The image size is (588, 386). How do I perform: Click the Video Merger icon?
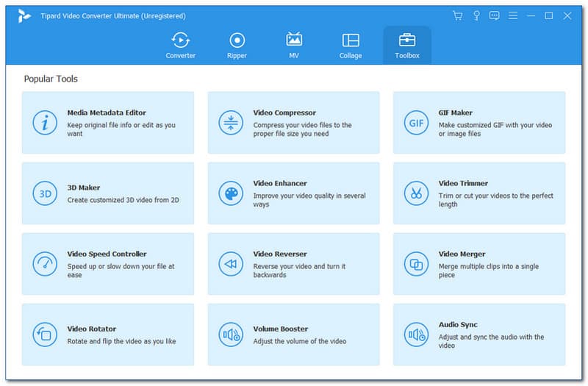[416, 264]
